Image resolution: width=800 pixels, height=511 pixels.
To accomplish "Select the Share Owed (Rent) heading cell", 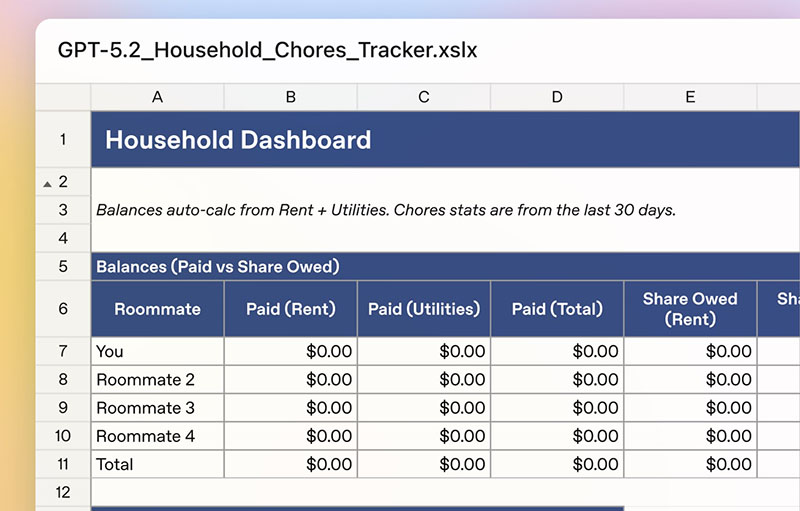I will [690, 309].
